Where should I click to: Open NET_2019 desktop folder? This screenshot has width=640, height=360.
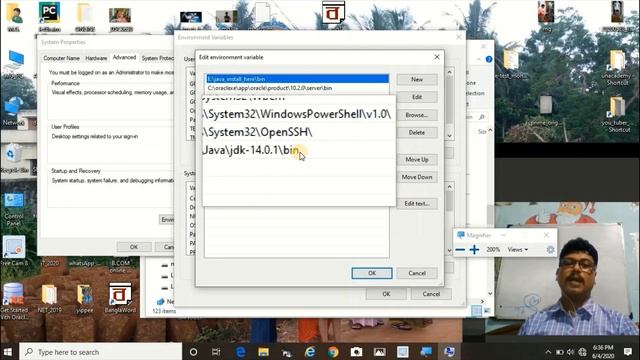click(49, 298)
